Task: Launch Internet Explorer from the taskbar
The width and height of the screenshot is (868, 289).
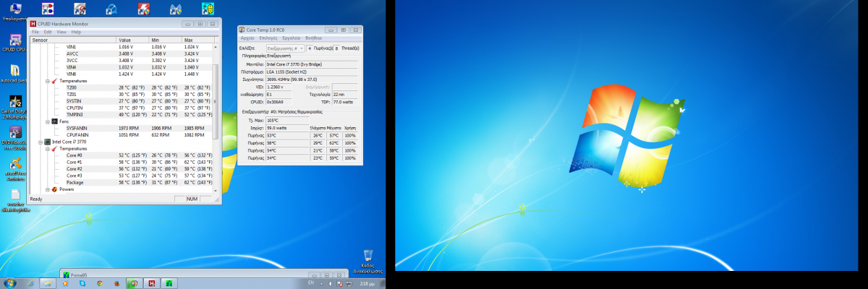Action: pyautogui.click(x=31, y=282)
